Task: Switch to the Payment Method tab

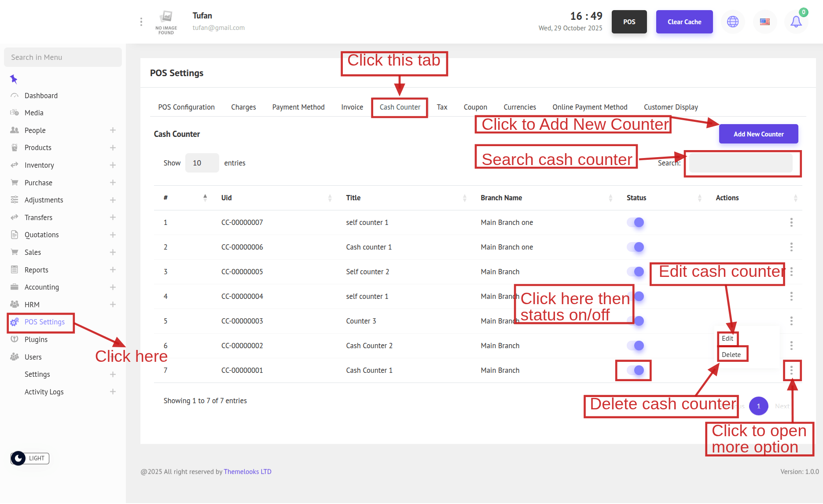Action: tap(298, 107)
